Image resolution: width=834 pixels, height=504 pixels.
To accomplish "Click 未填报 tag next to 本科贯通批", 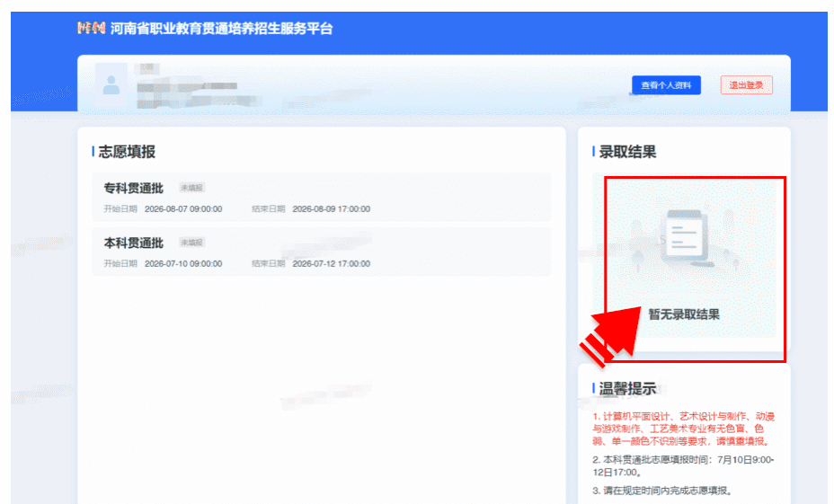I will click(191, 243).
